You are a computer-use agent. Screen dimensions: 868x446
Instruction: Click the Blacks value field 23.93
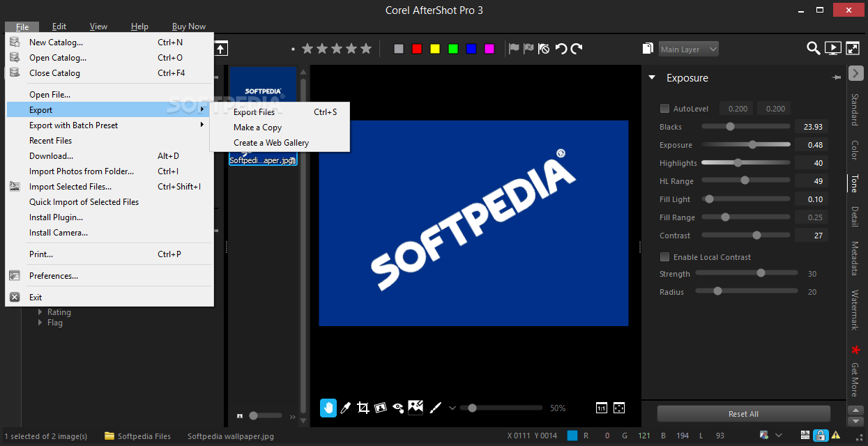click(812, 127)
